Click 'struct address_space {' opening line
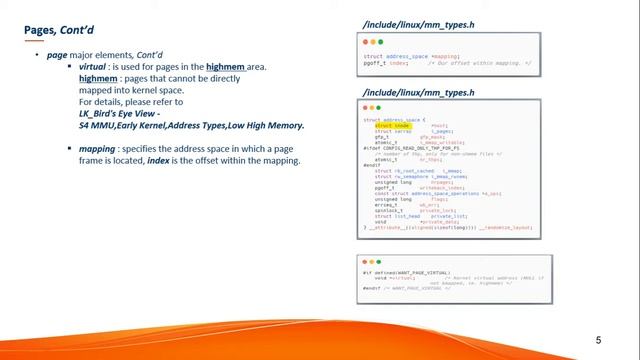Image resolution: width=640 pixels, height=360 pixels. (394, 120)
